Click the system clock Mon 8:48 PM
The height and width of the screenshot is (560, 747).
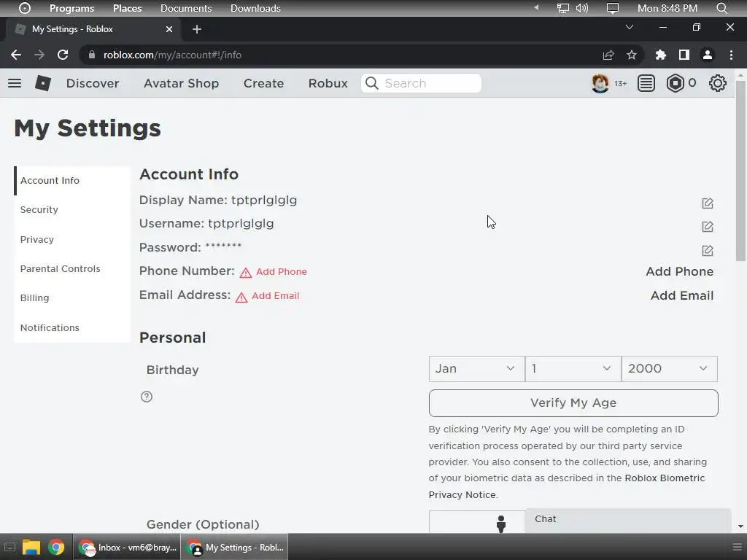[x=667, y=8]
